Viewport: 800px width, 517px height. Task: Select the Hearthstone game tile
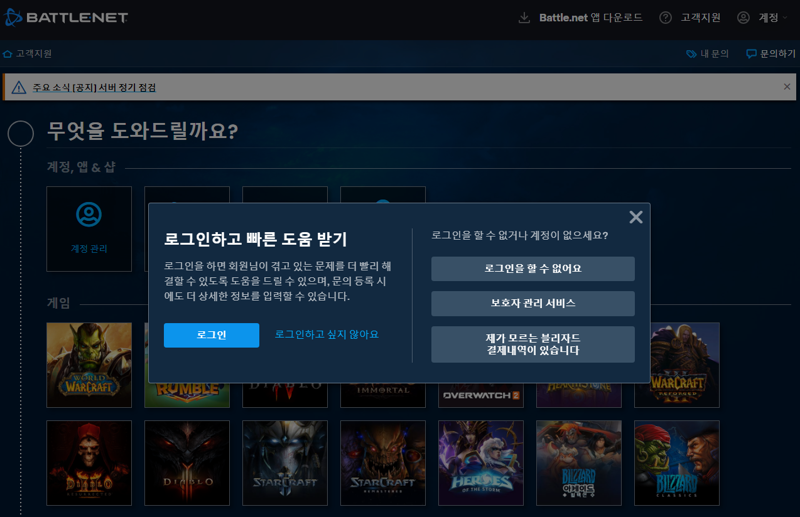coord(579,395)
